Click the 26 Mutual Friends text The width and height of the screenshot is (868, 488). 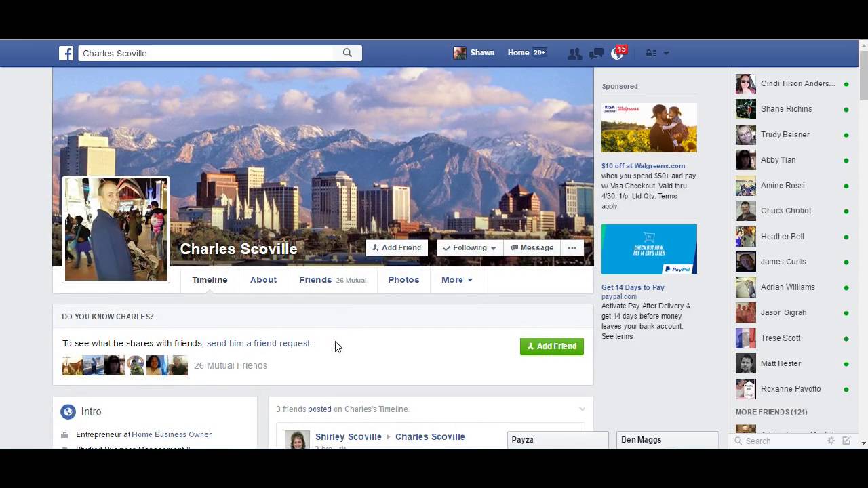click(x=231, y=365)
